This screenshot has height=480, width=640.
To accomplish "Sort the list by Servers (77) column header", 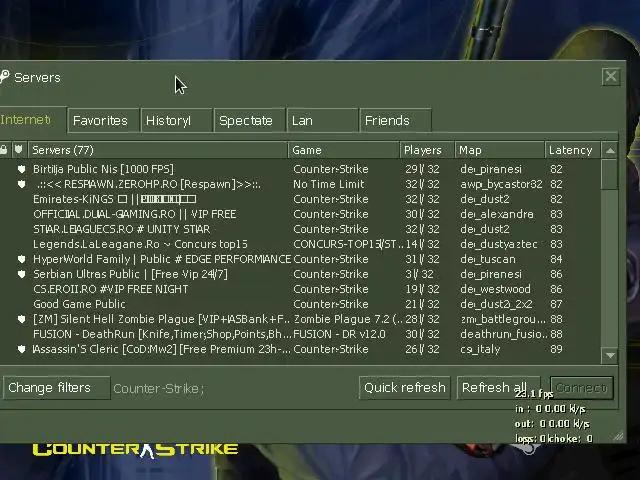I will tap(158, 150).
